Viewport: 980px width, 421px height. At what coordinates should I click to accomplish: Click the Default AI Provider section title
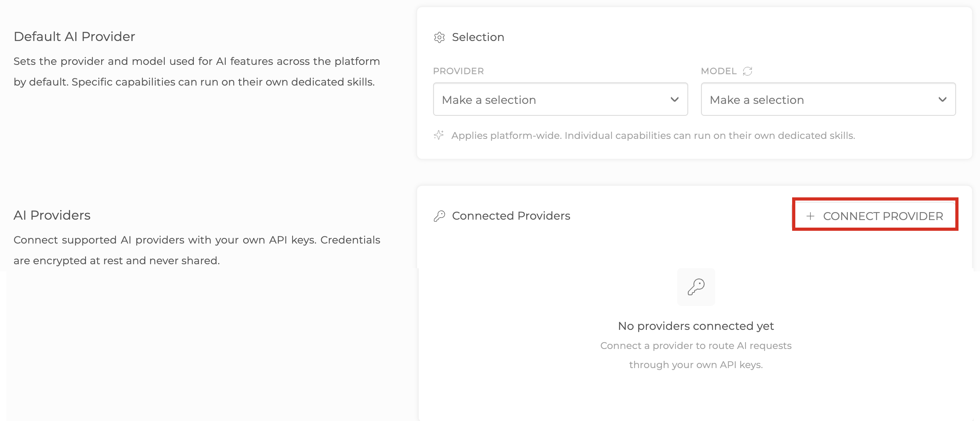[74, 37]
